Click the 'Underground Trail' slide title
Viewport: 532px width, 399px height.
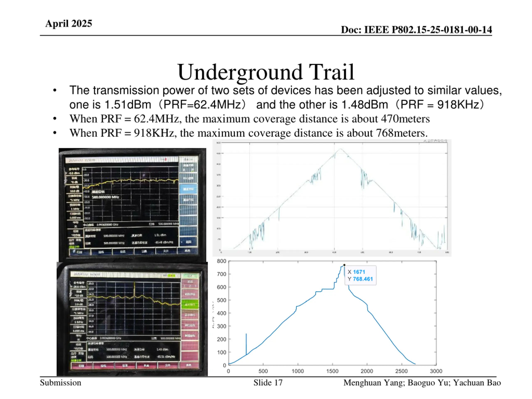266,72
